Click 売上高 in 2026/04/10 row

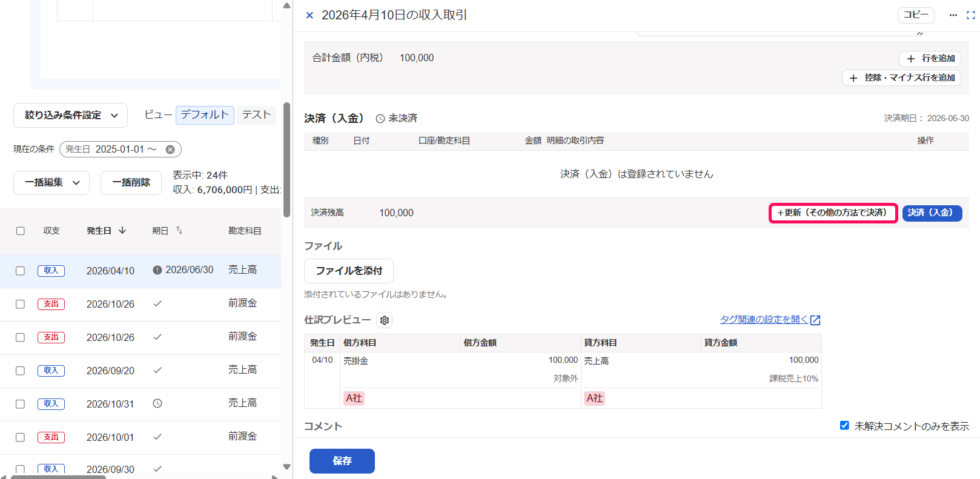tap(242, 270)
